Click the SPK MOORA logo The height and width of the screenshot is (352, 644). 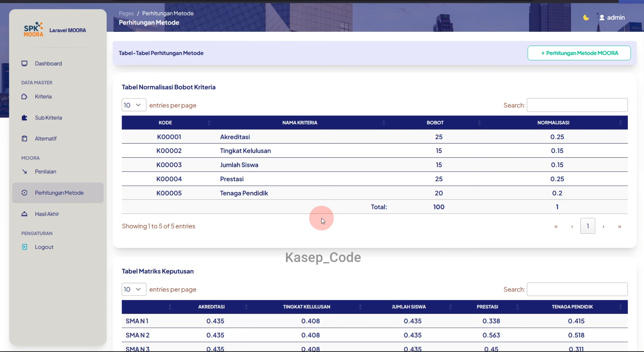tap(33, 30)
